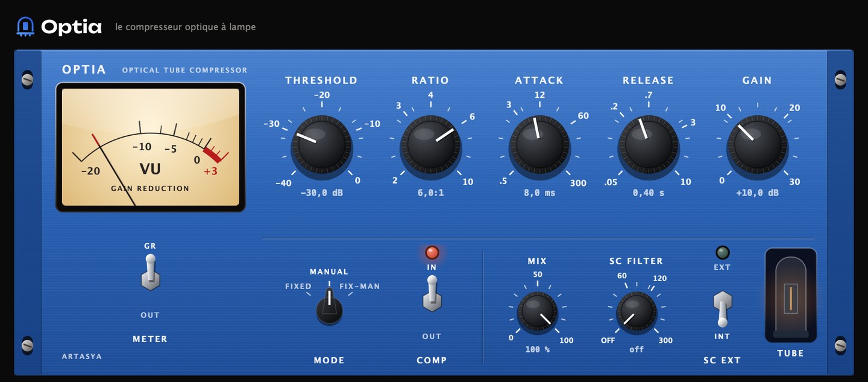Click the gain value +10,0 dB
Image resolution: width=868 pixels, height=382 pixels.
pyautogui.click(x=757, y=193)
